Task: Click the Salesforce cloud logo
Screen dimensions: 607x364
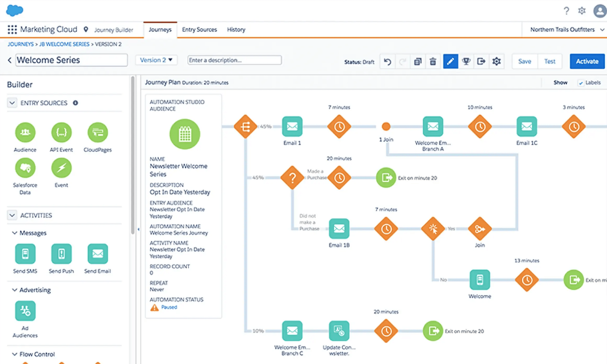Action: coord(15,11)
